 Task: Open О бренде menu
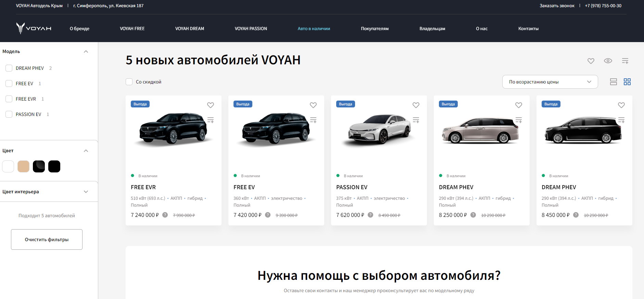(79, 28)
